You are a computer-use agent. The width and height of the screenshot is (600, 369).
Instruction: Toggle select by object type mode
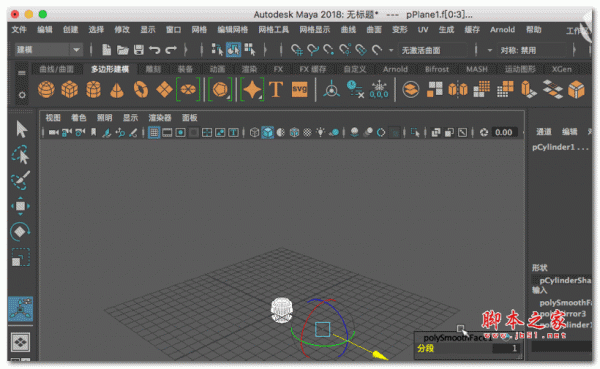pyautogui.click(x=233, y=50)
